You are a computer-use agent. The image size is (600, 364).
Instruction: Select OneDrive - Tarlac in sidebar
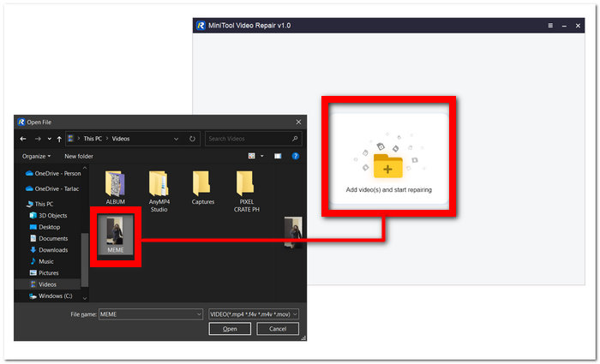(52, 189)
